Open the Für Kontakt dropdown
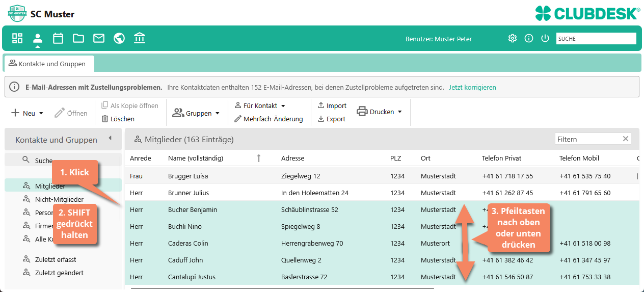Viewport: 644px width, 292px height. click(x=260, y=105)
